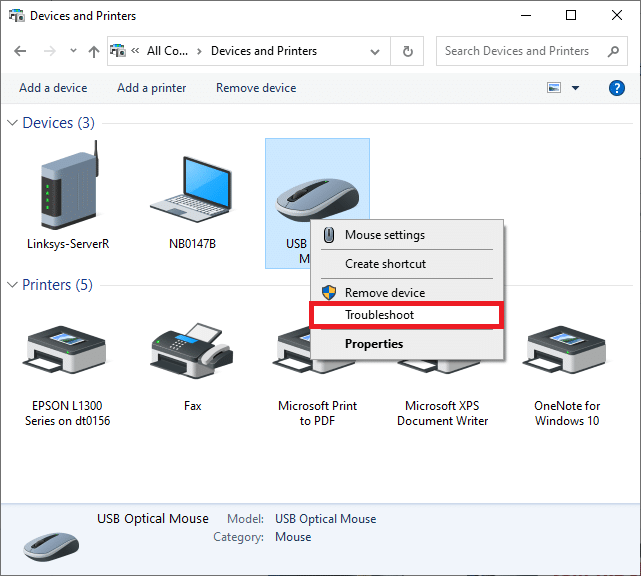Viewport: 641px width, 576px height.
Task: Choose Properties from context menu
Action: (374, 344)
